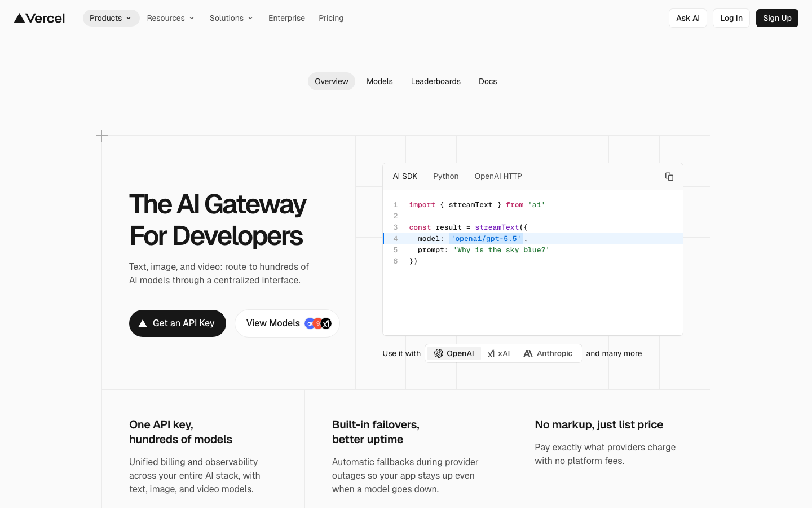Open the Enterprise page
The height and width of the screenshot is (508, 812).
pos(286,18)
